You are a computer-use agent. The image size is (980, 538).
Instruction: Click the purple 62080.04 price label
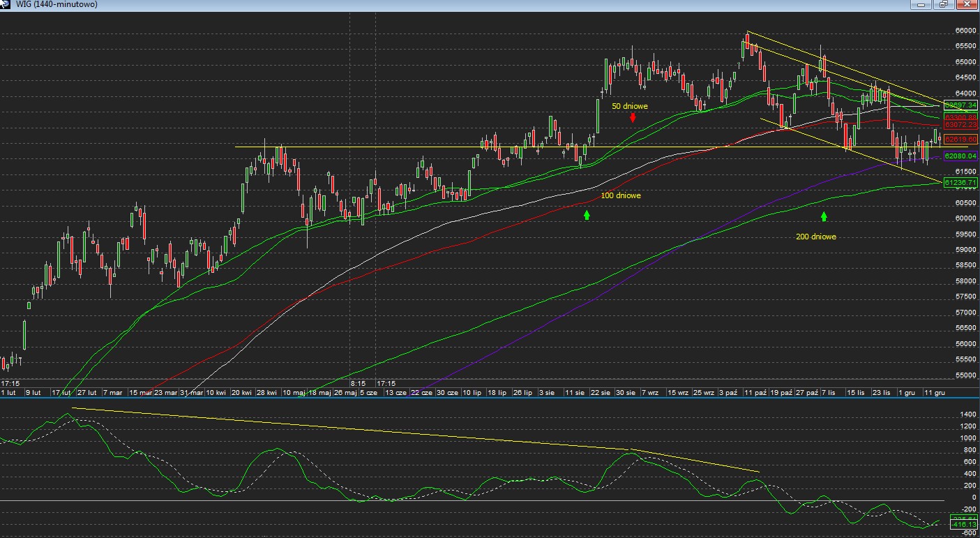pyautogui.click(x=960, y=156)
